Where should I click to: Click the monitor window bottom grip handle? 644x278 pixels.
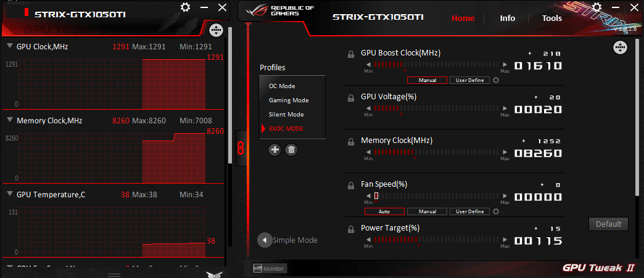[x=114, y=275]
